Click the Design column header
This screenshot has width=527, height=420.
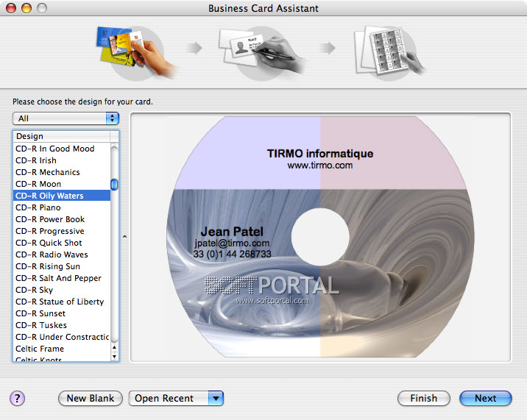pyautogui.click(x=62, y=136)
